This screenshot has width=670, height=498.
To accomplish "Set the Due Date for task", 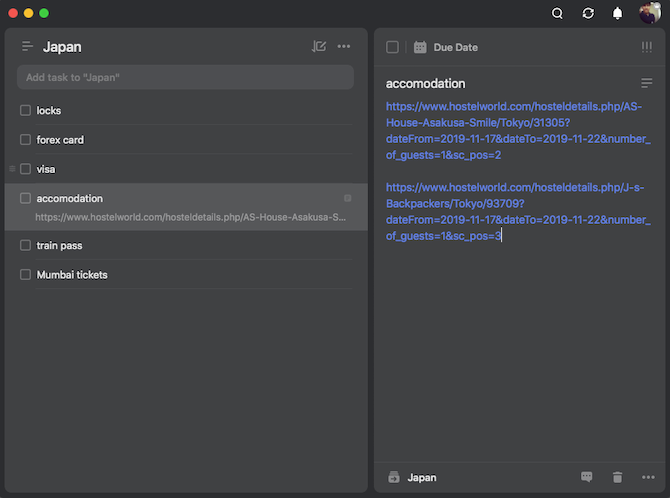I will click(x=455, y=47).
